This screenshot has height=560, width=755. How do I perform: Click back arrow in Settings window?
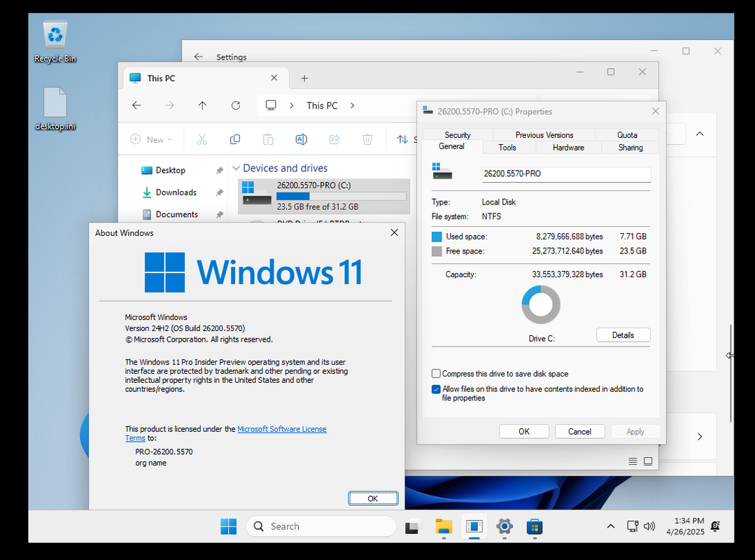[x=199, y=57]
